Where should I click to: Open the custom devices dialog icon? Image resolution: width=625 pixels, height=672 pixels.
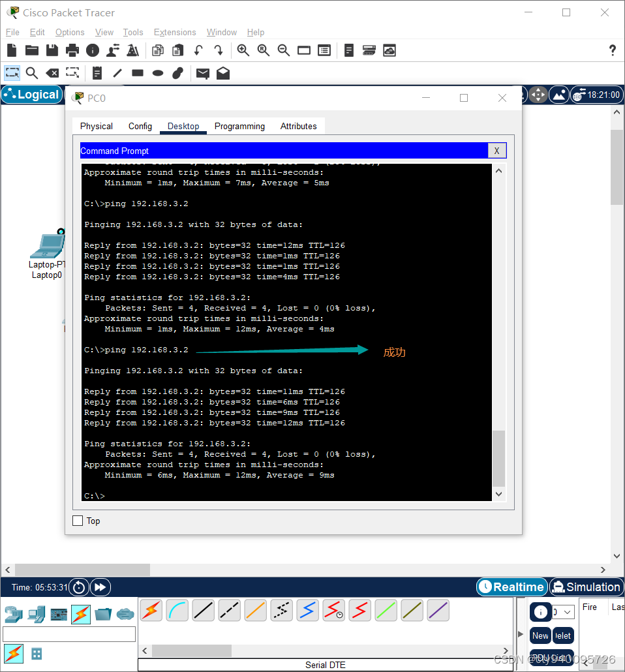324,51
